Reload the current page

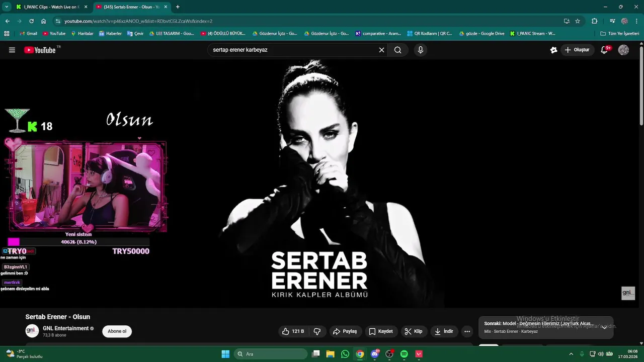31,21
